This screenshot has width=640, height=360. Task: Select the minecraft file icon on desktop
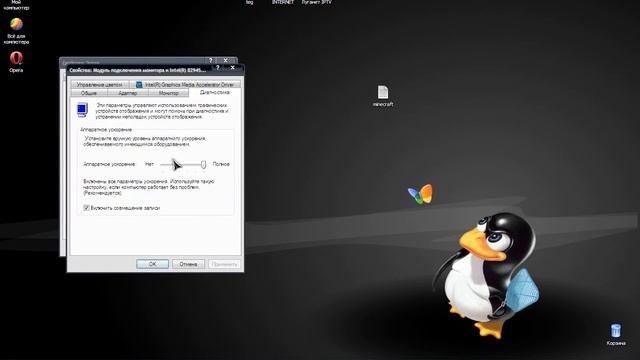383,92
